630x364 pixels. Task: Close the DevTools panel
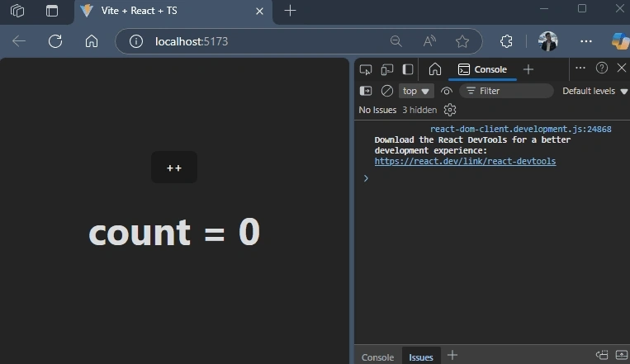[622, 68]
